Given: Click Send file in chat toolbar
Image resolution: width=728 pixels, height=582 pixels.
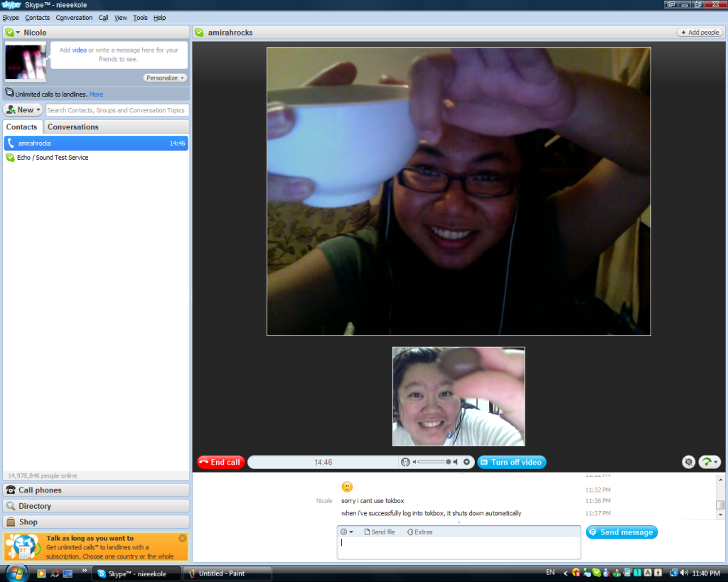Looking at the screenshot, I should click(380, 532).
